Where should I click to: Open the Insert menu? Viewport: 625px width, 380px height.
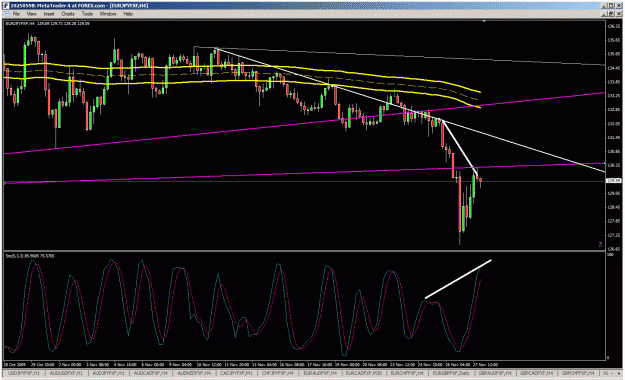coord(49,14)
